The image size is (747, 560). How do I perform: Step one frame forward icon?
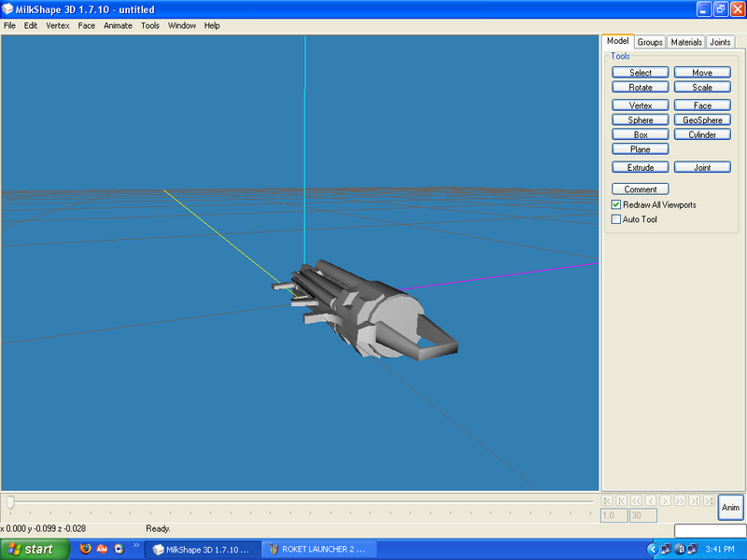(665, 500)
